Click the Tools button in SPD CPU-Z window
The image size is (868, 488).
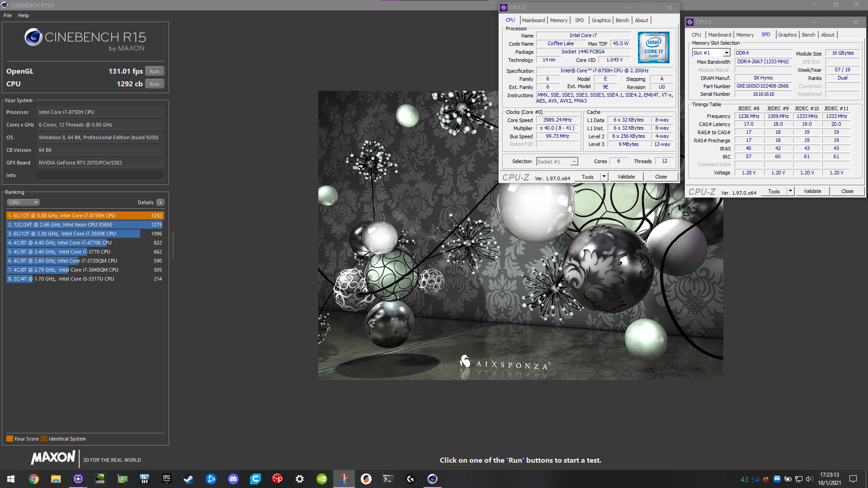[x=774, y=191]
